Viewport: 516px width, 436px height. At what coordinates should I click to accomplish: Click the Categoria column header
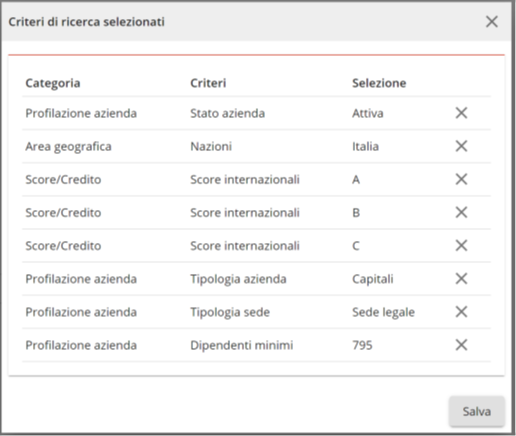[x=53, y=83]
